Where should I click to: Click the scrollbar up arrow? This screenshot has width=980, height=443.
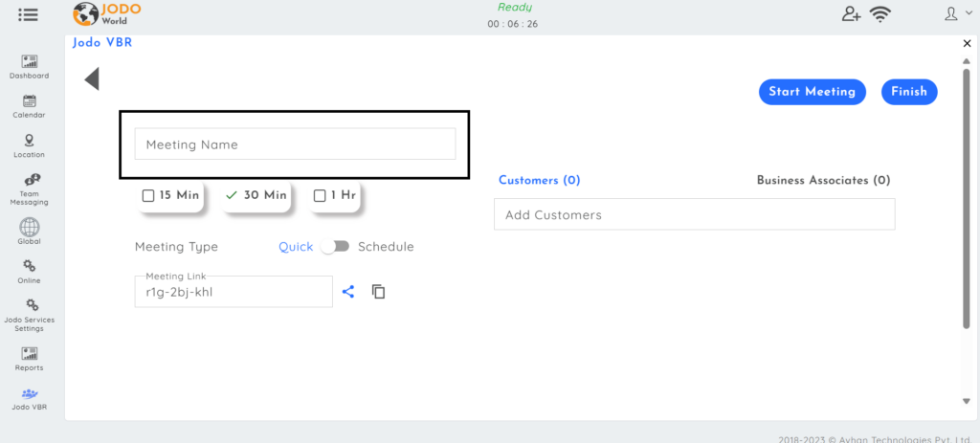(967, 60)
